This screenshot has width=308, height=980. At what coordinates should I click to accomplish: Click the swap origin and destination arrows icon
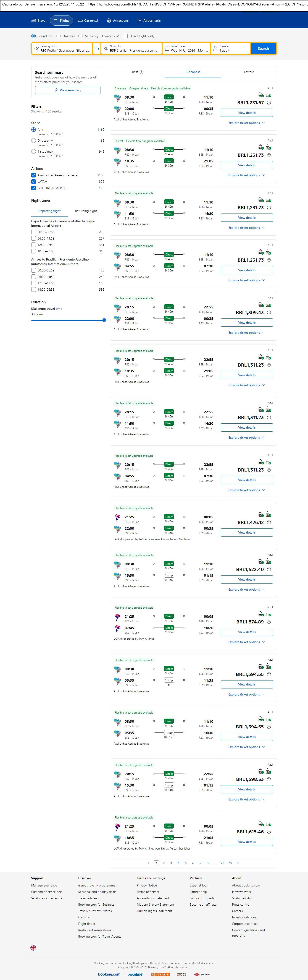coord(97,48)
